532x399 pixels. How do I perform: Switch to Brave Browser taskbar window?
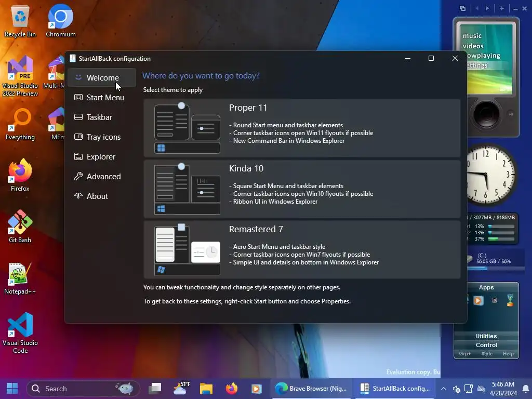tap(311, 389)
